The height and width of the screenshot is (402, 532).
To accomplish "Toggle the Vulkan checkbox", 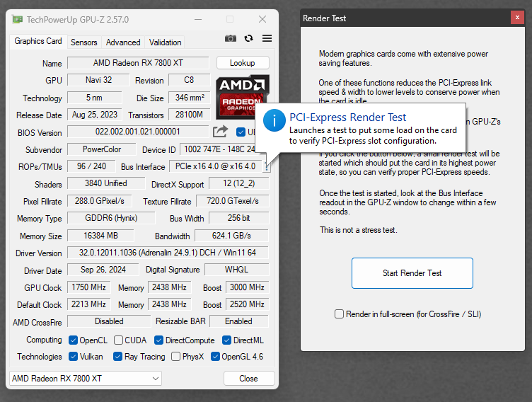I will pos(73,356).
